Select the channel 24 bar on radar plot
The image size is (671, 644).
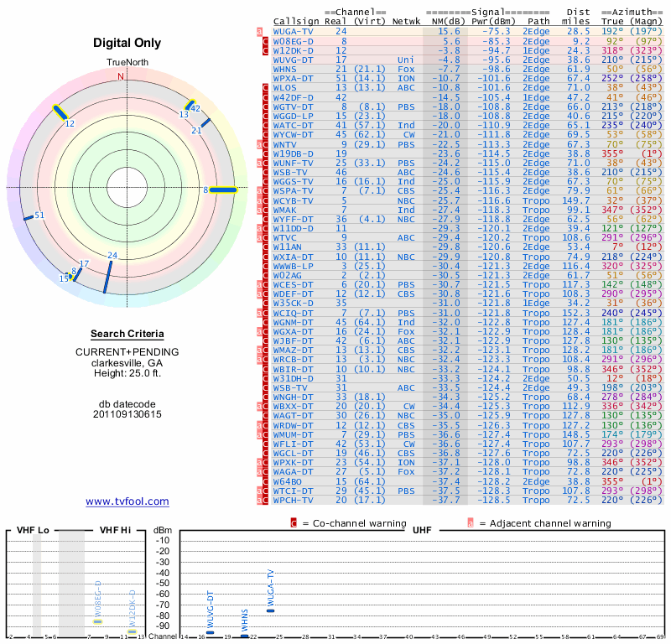(x=107, y=277)
